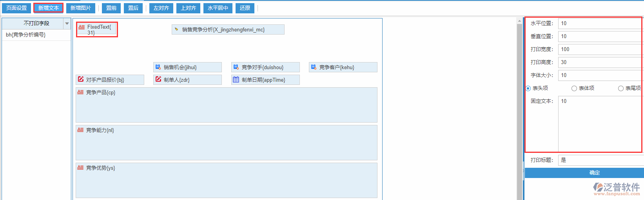The width and height of the screenshot is (644, 200).
Task: Expand the 不打印字段 dropdown arrow
Action: pos(67,24)
